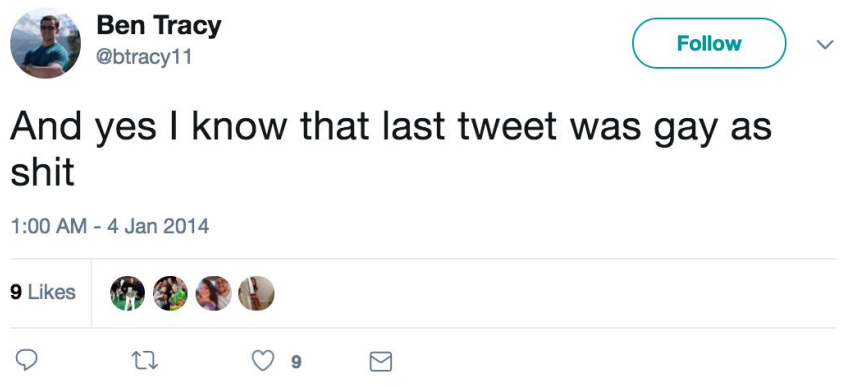Click the like count beside the heart

(x=296, y=362)
